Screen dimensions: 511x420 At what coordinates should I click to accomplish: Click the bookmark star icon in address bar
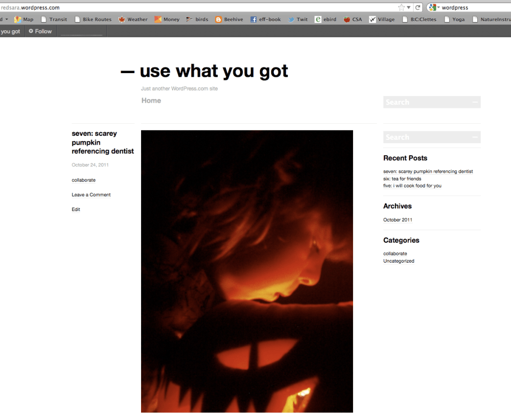point(401,8)
